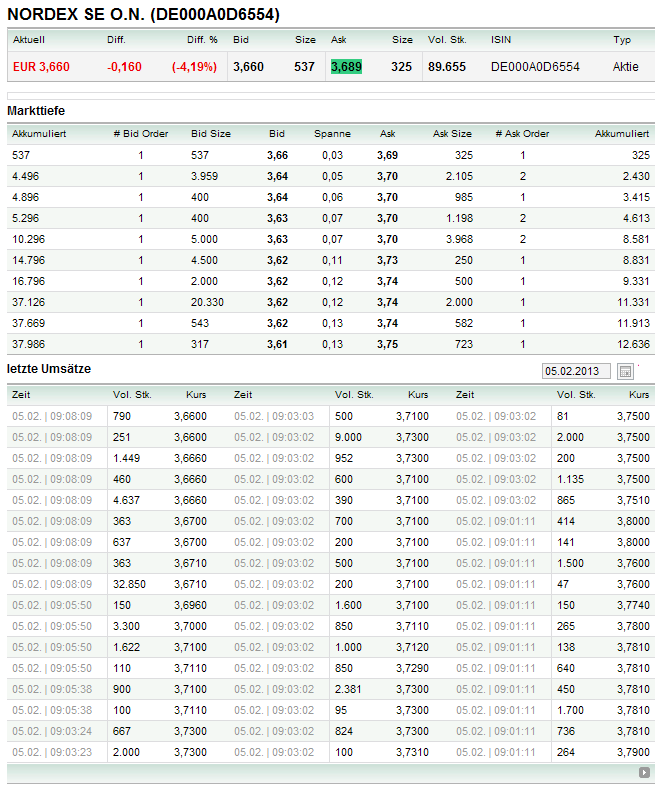The width and height of the screenshot is (655, 788).
Task: Click the accumulated bid value 37.126
Action: (29, 303)
